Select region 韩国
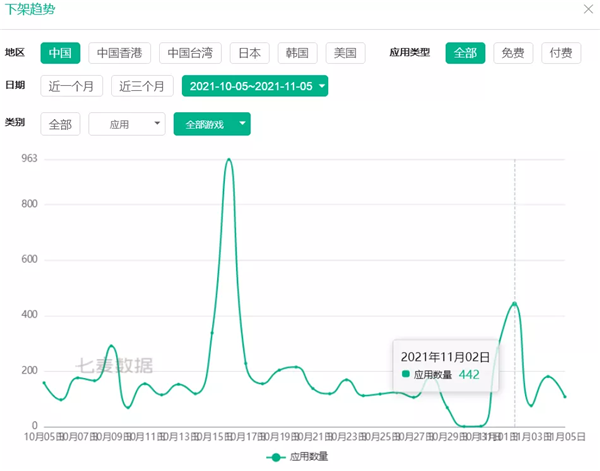The width and height of the screenshot is (600, 471). pyautogui.click(x=297, y=53)
